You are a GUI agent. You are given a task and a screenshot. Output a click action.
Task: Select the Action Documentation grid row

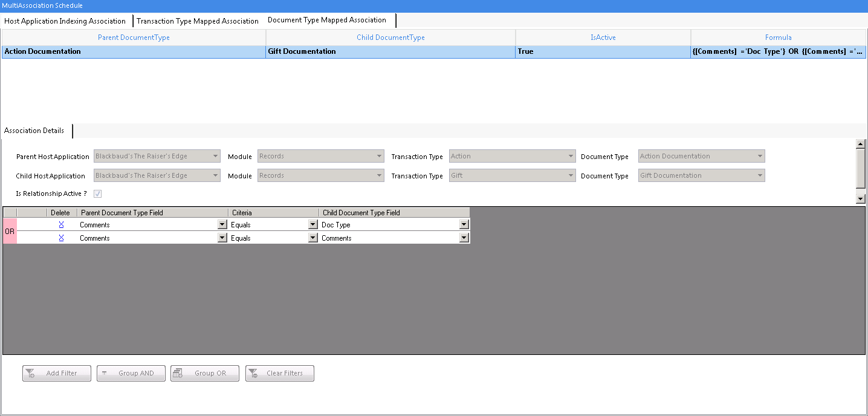point(433,51)
